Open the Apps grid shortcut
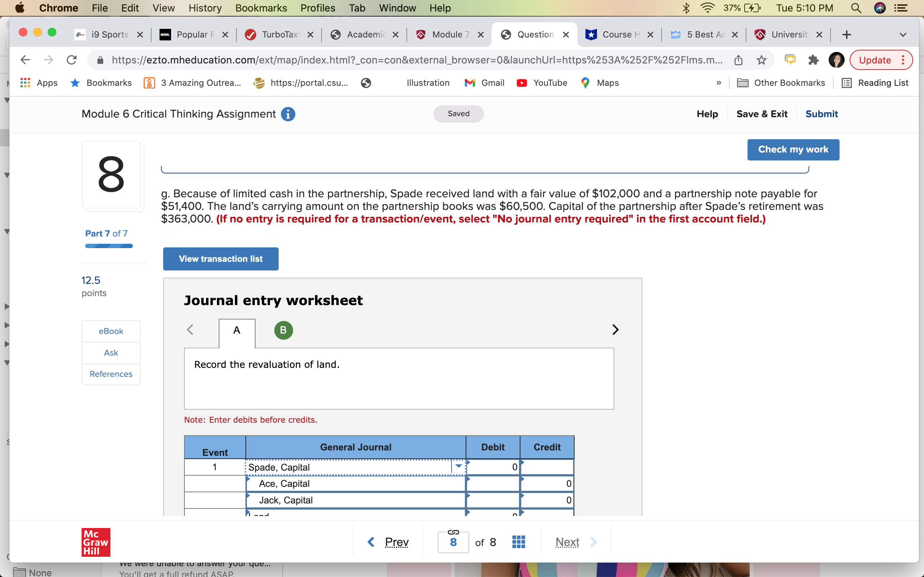Viewport: 924px width, 577px height. coord(39,83)
